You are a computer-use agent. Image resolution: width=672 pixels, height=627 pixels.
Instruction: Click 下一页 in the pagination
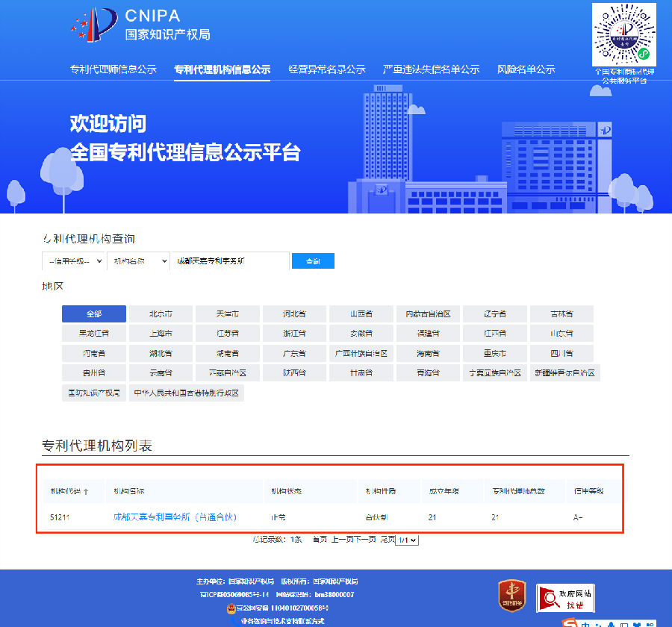coord(365,539)
